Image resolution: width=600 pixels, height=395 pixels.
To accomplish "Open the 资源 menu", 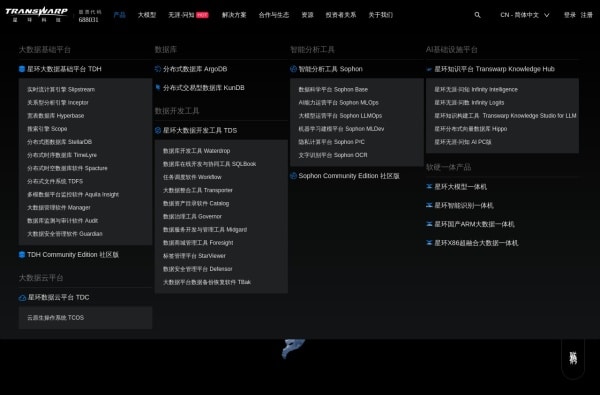I will pyautogui.click(x=307, y=15).
